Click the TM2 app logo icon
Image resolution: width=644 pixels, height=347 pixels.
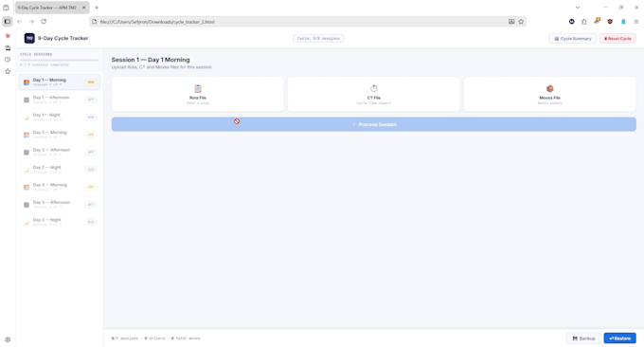[29, 38]
